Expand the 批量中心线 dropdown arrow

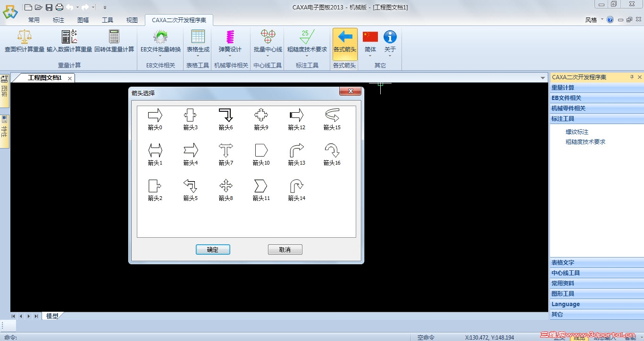pyautogui.click(x=268, y=56)
